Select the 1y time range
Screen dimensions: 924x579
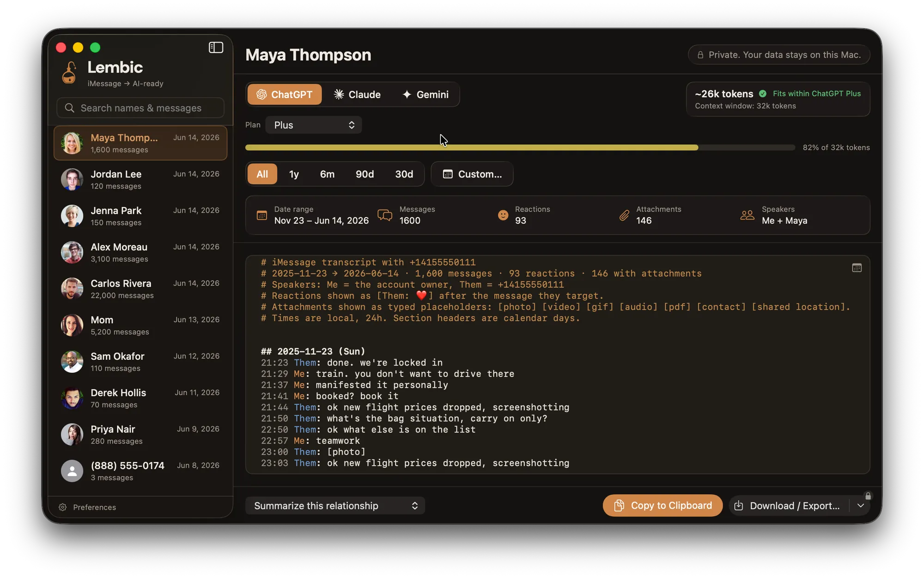coord(294,174)
